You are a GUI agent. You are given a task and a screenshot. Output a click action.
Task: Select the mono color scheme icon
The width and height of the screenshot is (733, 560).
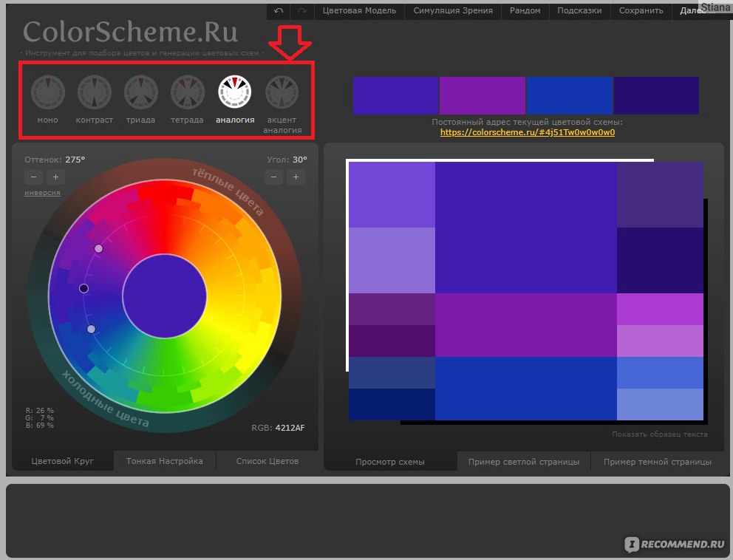tap(48, 92)
